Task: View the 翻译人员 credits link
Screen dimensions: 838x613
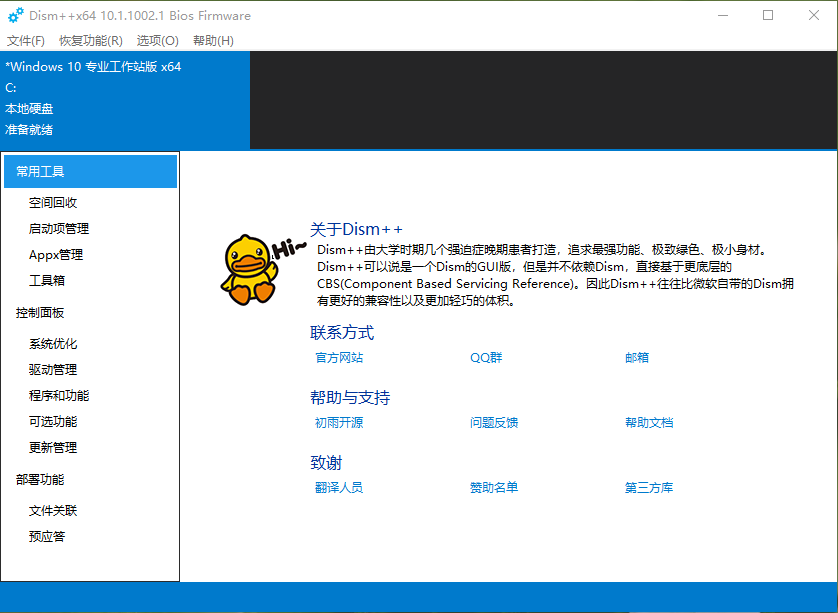Action: tap(339, 487)
